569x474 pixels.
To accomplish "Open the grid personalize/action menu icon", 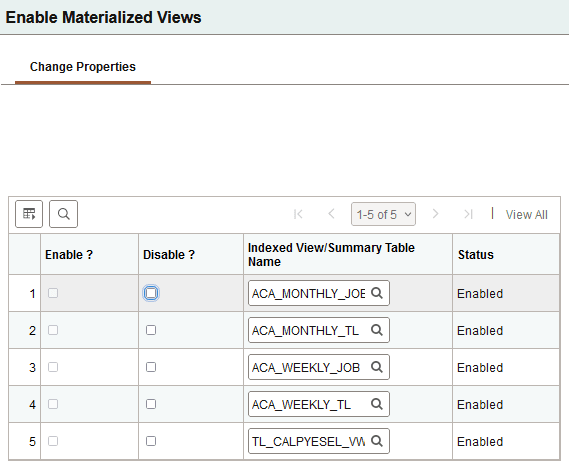I will (x=29, y=214).
